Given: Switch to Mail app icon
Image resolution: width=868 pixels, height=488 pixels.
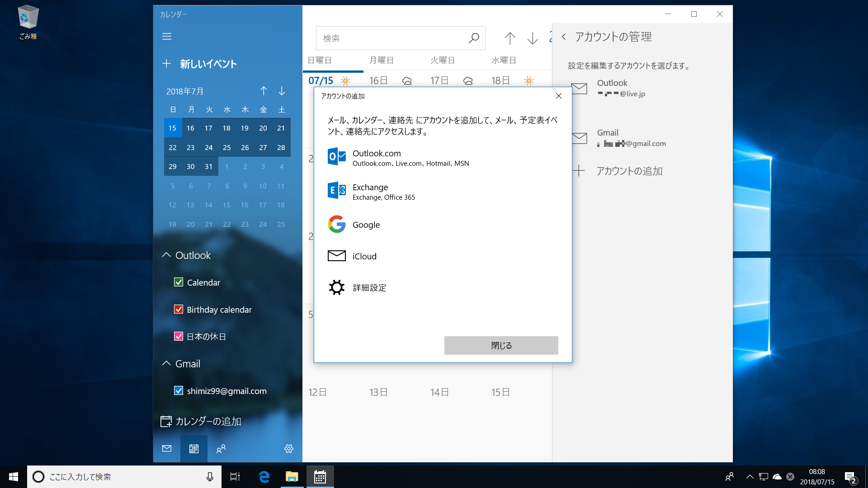Looking at the screenshot, I should [x=167, y=449].
